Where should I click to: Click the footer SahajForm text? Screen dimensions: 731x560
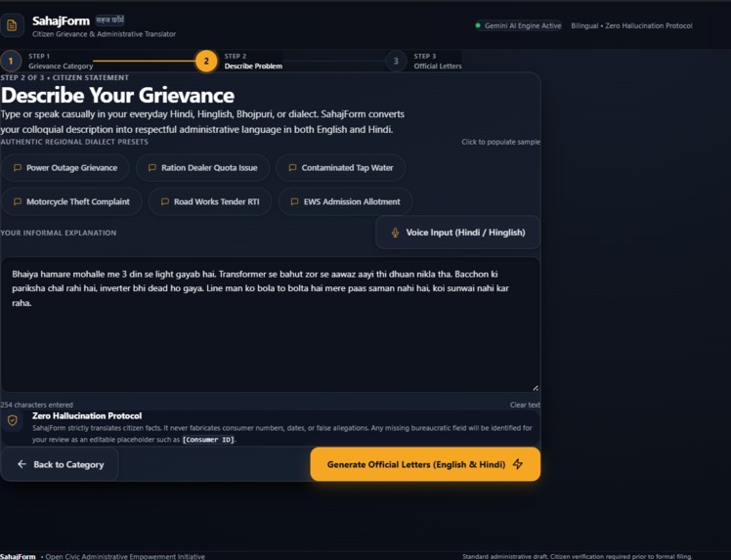click(x=18, y=556)
